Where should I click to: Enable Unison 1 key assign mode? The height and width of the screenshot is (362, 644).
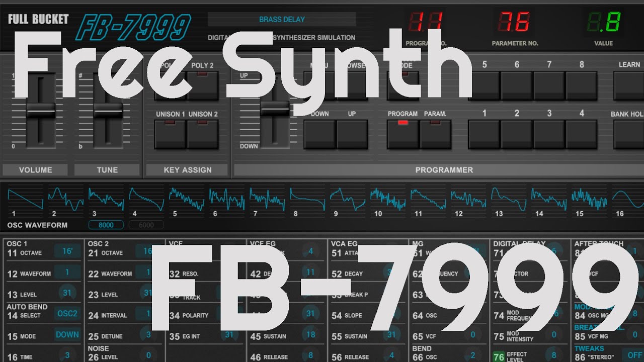170,134
